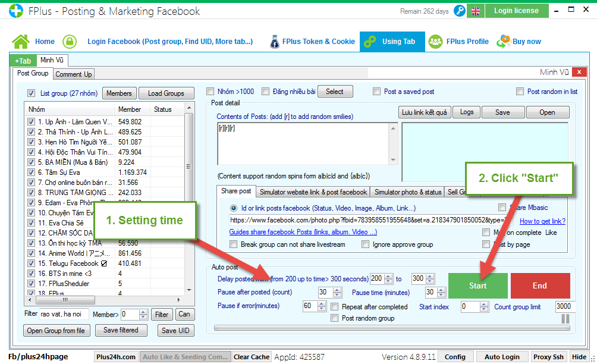Enable the Đăng nhiều bài checkbox
Viewport: 597px width, 364px height.
(265, 92)
